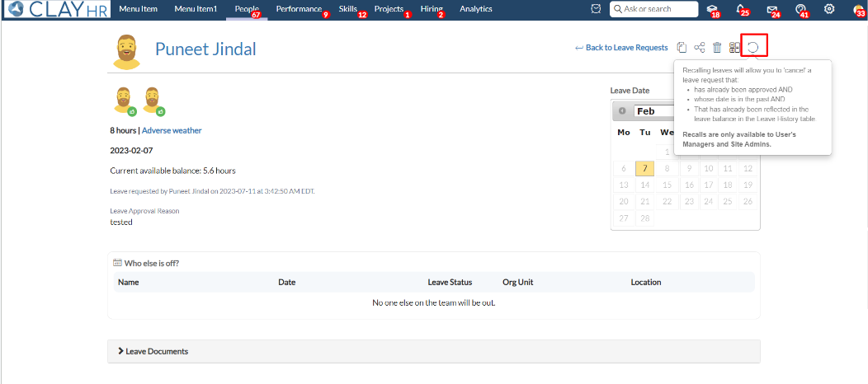Screen dimensions: 868x384
Task: Click the 'tested' approval reason text
Action: click(x=121, y=222)
